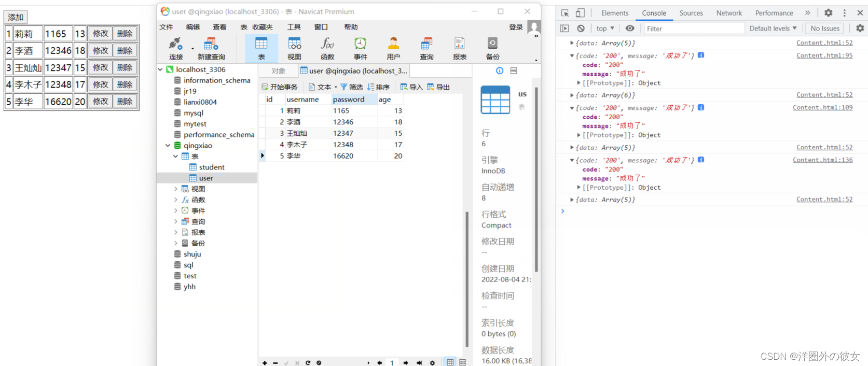Open the 文本 text dropdown arrow

pos(336,87)
